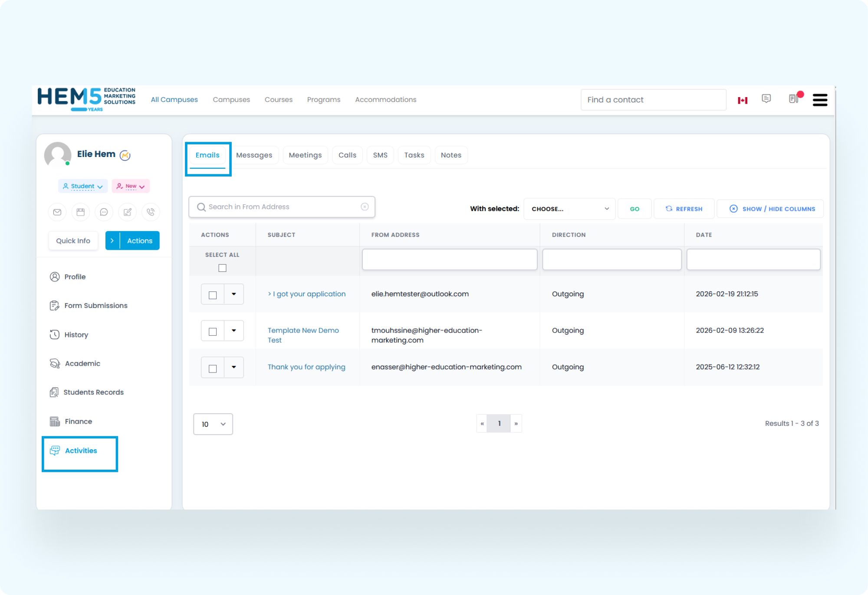Expand the Student contact type dropdown
Viewport: 868px width, 595px height.
82,186
